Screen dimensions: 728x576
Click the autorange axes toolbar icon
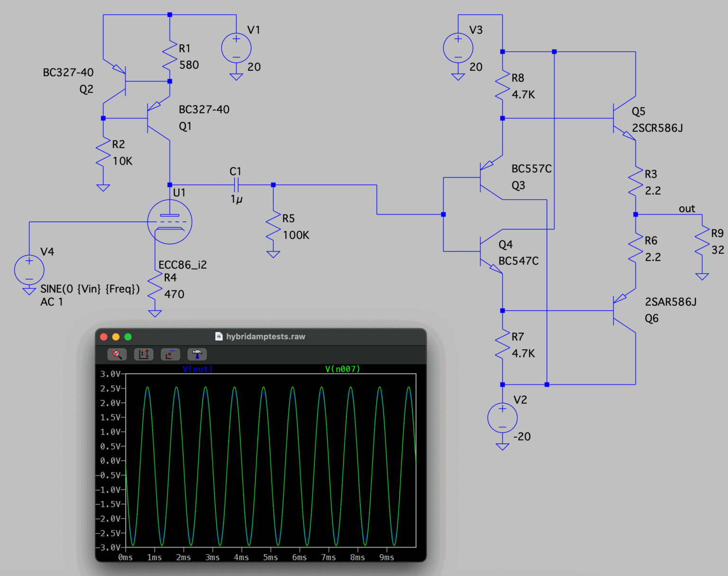(144, 354)
